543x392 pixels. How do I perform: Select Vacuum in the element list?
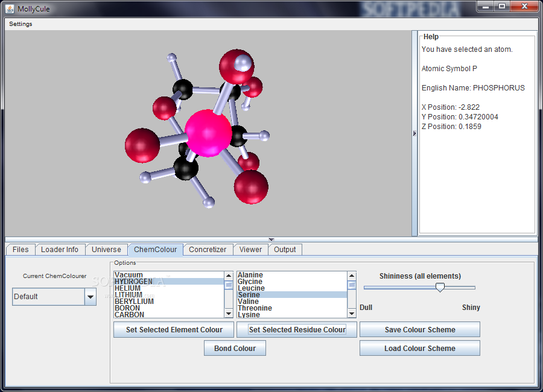pyautogui.click(x=169, y=274)
